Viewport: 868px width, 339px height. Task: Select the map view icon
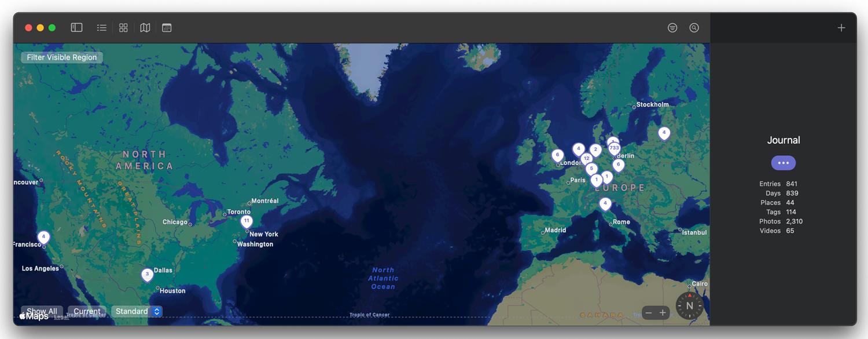(145, 27)
